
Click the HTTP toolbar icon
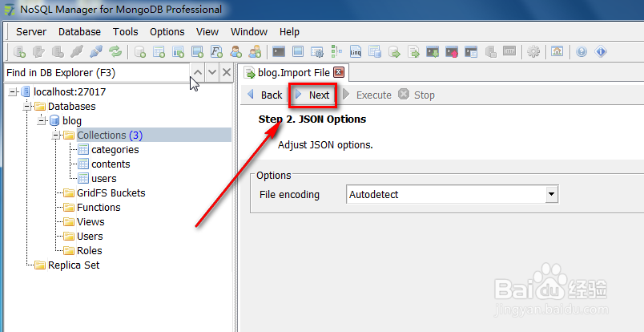tap(509, 51)
